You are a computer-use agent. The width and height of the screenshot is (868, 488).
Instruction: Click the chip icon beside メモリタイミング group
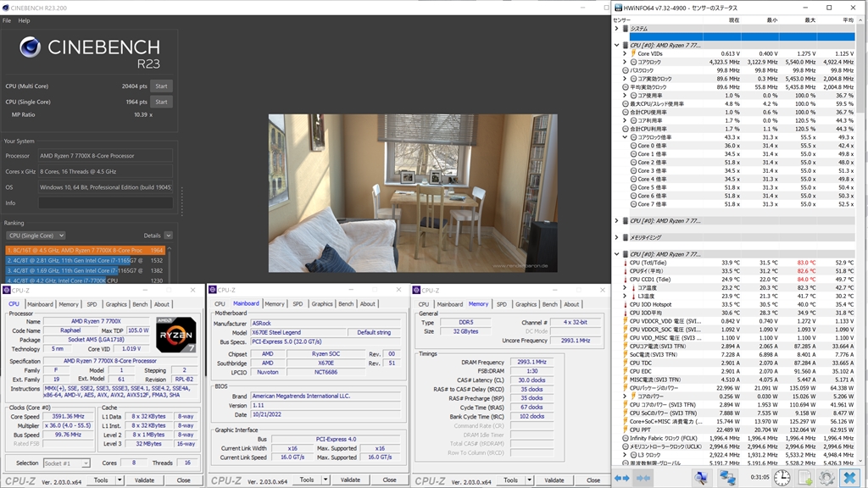(x=626, y=237)
